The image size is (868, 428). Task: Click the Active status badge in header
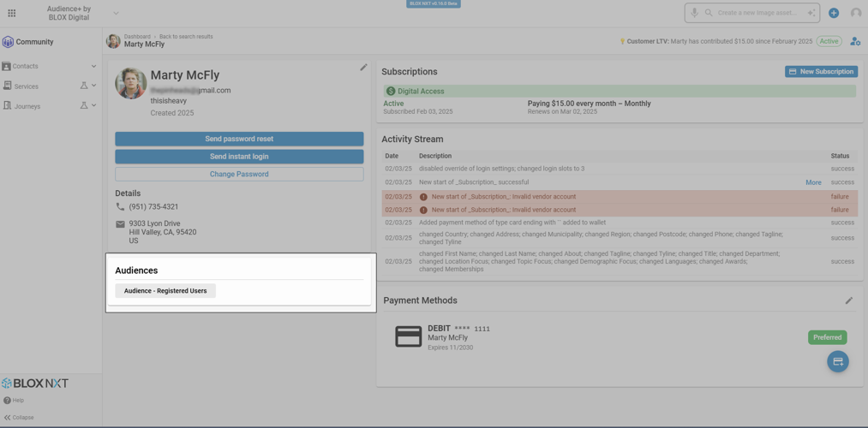click(829, 41)
